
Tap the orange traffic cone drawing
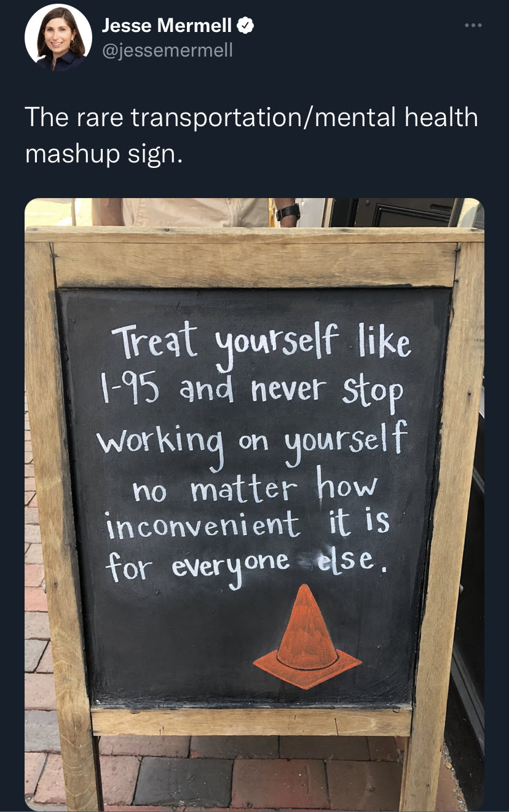tap(307, 637)
